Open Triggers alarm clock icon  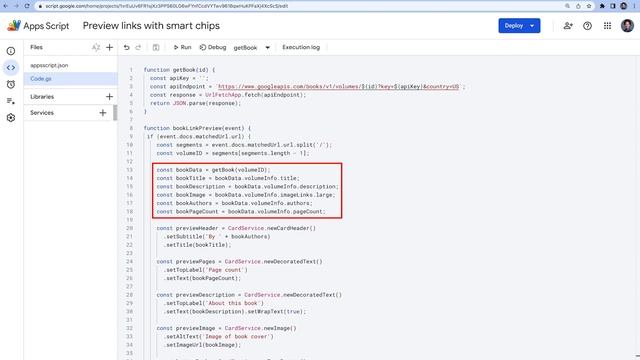tap(11, 84)
